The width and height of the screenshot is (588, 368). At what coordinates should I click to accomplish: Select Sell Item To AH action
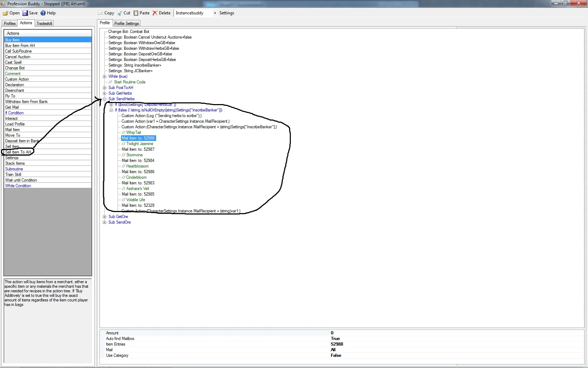(18, 152)
